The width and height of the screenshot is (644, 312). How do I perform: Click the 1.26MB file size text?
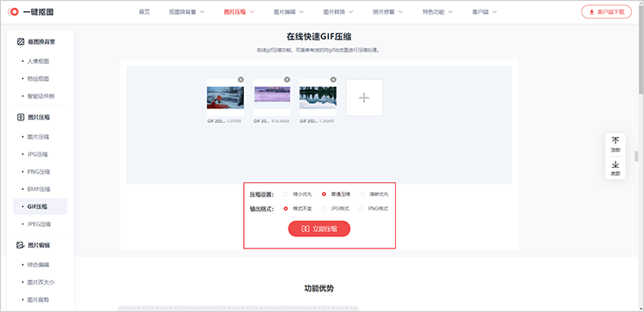327,121
